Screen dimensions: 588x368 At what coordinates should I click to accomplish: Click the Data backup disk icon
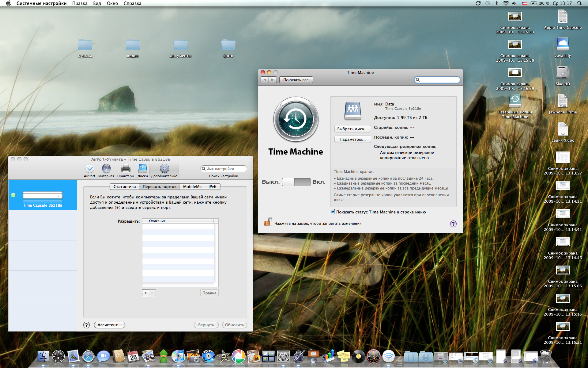(353, 111)
